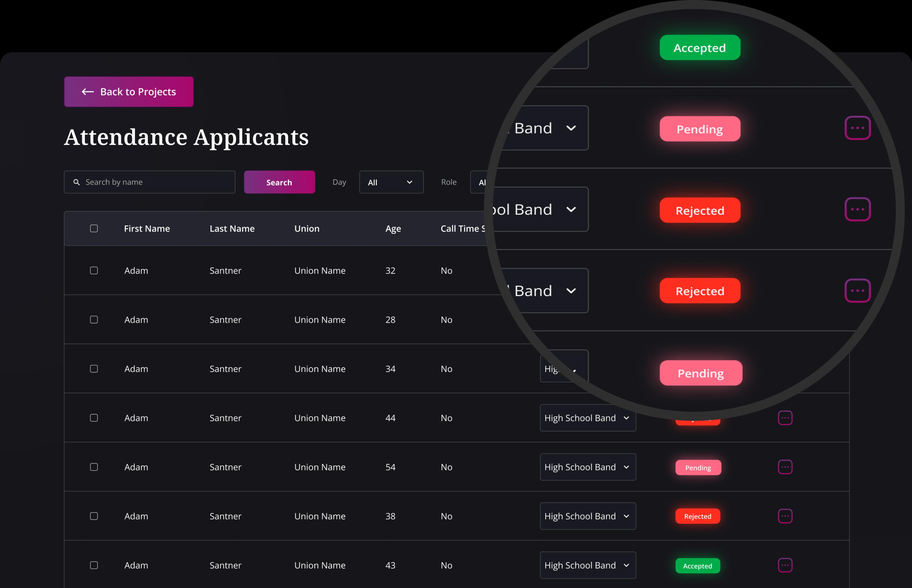Image resolution: width=912 pixels, height=588 pixels.
Task: Sort by the First Name column header
Action: click(x=147, y=228)
